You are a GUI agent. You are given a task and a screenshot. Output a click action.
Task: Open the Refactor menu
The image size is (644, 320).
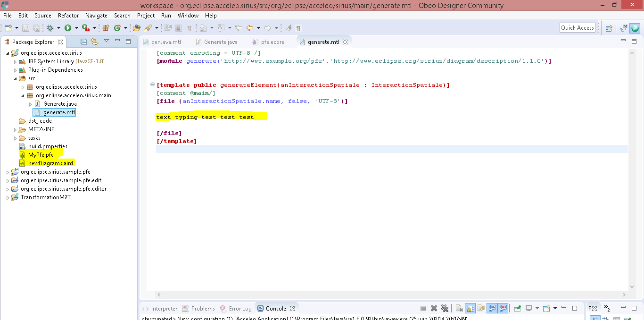pos(68,16)
